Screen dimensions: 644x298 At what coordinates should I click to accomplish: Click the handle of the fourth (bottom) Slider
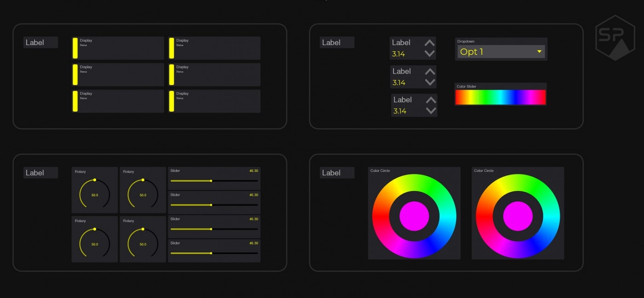point(211,253)
